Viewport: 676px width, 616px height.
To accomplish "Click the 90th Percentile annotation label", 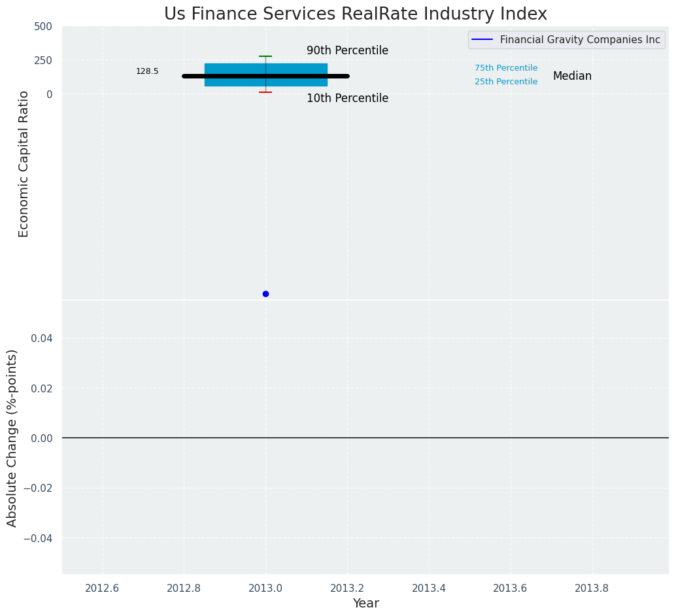I will (x=347, y=50).
